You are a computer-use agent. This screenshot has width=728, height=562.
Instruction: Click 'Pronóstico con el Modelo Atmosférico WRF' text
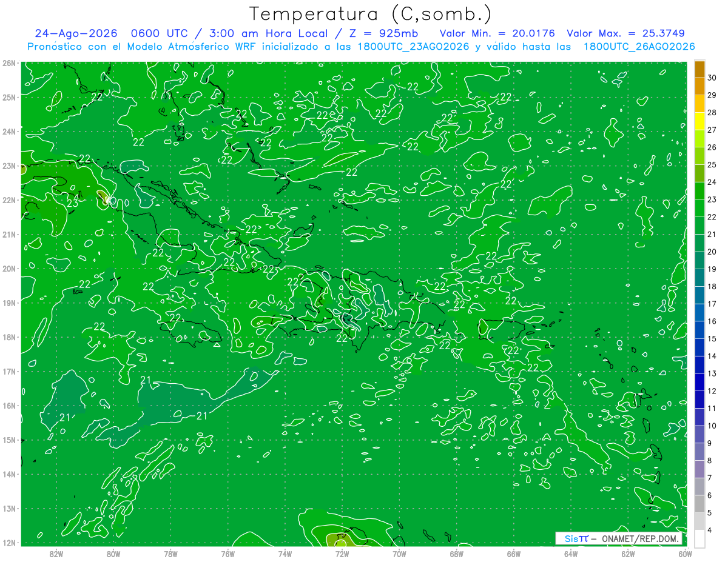point(143,47)
